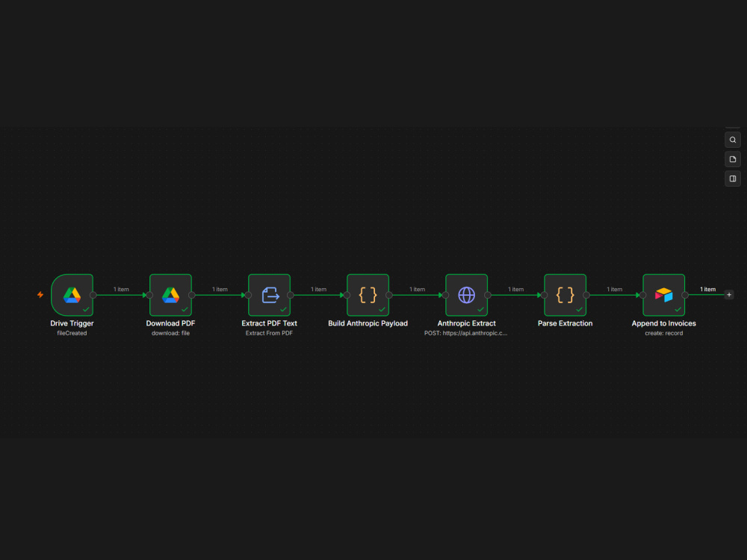The height and width of the screenshot is (560, 747).
Task: Select the Parse Extraction code node
Action: coord(565,295)
